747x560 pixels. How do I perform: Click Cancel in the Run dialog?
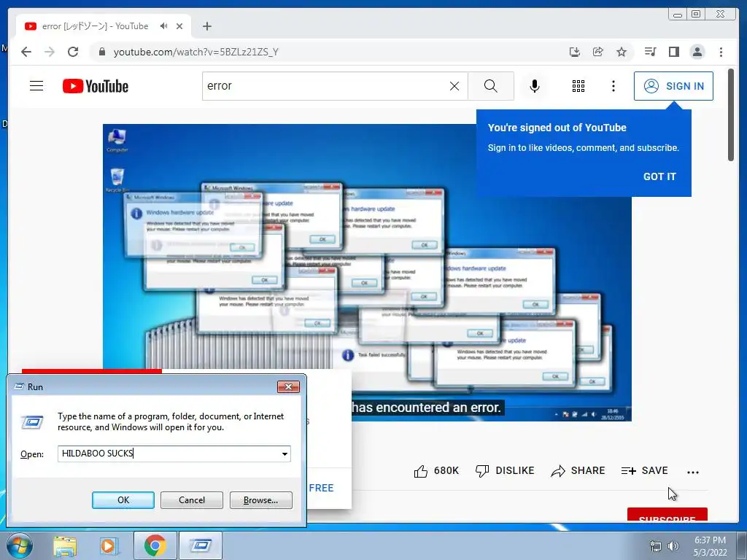point(192,500)
